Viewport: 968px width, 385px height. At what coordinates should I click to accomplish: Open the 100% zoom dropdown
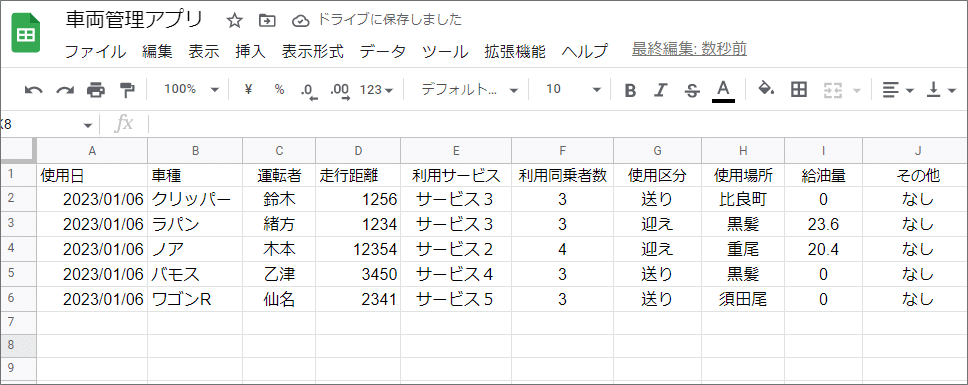pyautogui.click(x=191, y=89)
